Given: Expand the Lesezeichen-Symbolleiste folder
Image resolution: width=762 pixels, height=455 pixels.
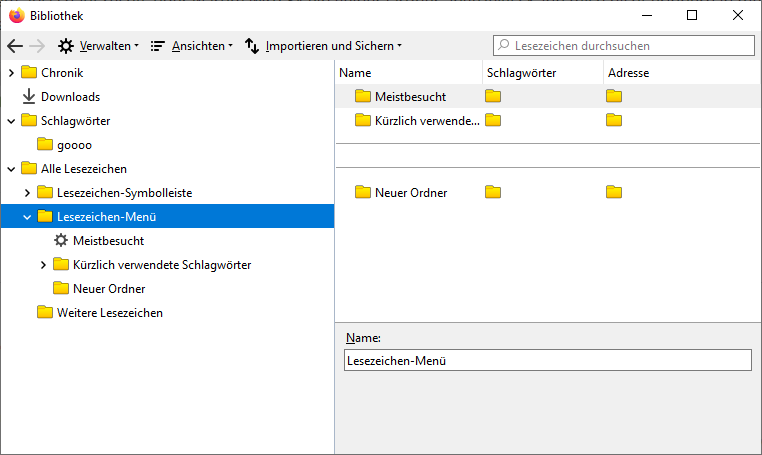Looking at the screenshot, I should pyautogui.click(x=27, y=193).
